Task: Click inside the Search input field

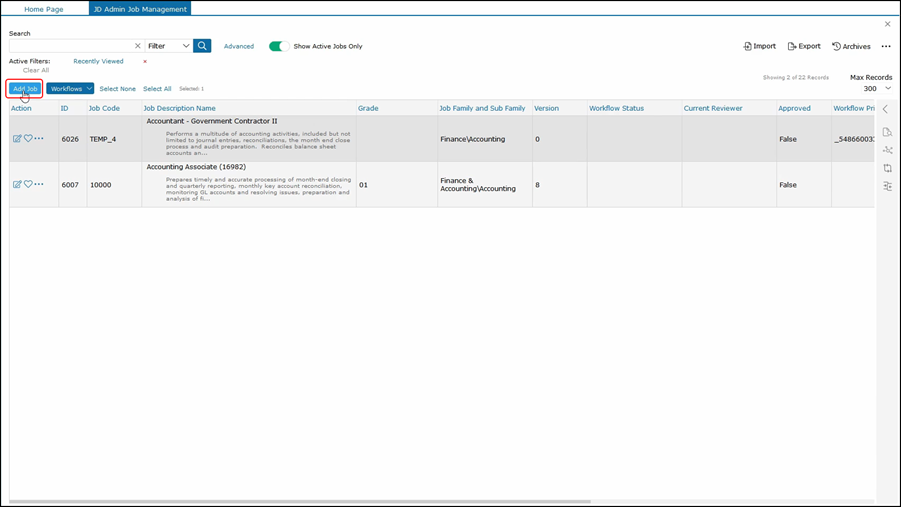Action: point(70,46)
